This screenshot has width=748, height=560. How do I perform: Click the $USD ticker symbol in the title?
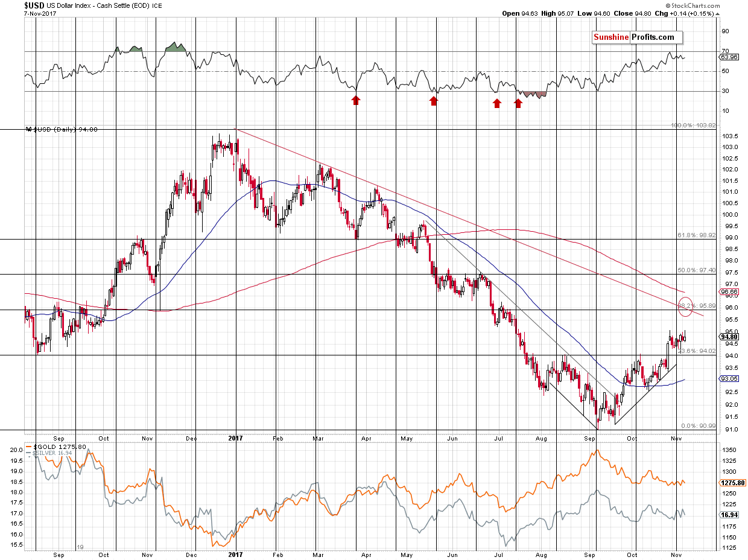(x=36, y=5)
